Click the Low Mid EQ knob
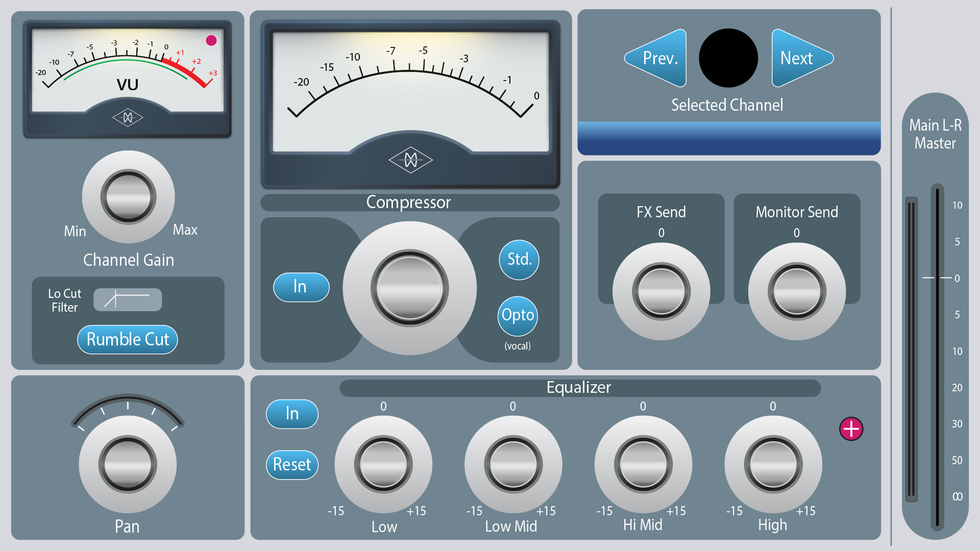 click(513, 464)
